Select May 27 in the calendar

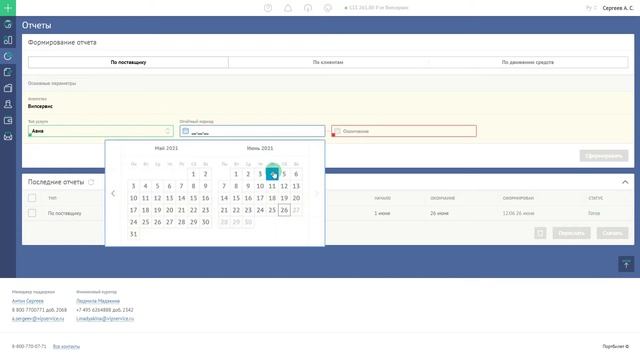point(169,222)
